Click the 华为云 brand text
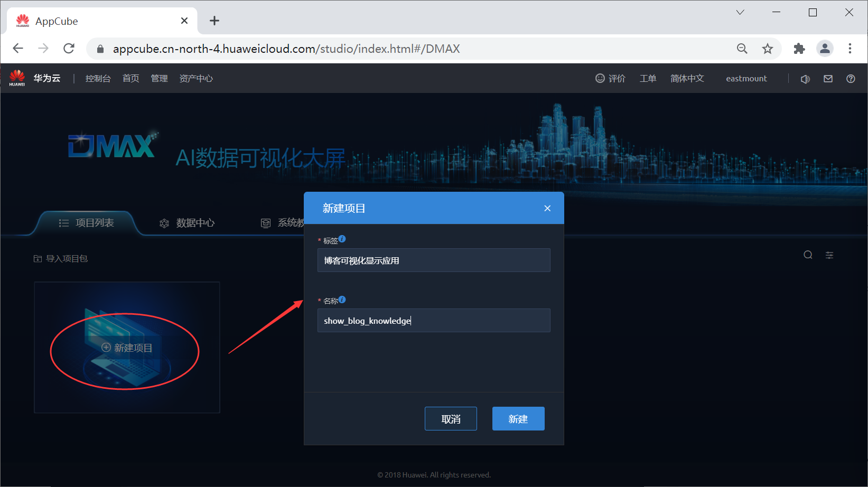 47,78
